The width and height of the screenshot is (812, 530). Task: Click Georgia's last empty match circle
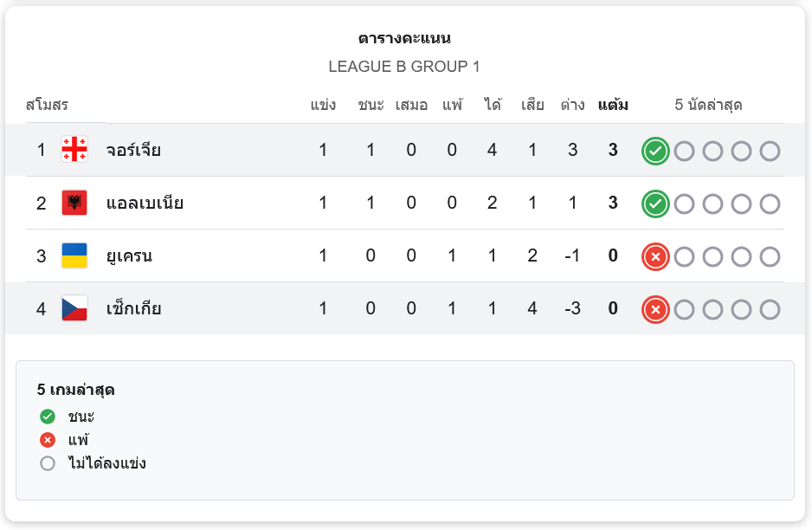point(770,152)
